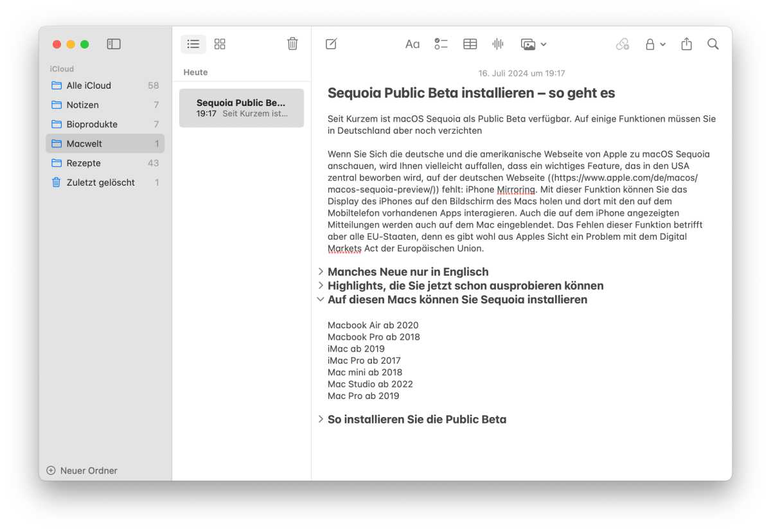The width and height of the screenshot is (771, 532).
Task: Expand Highlights section chevron
Action: pos(321,285)
